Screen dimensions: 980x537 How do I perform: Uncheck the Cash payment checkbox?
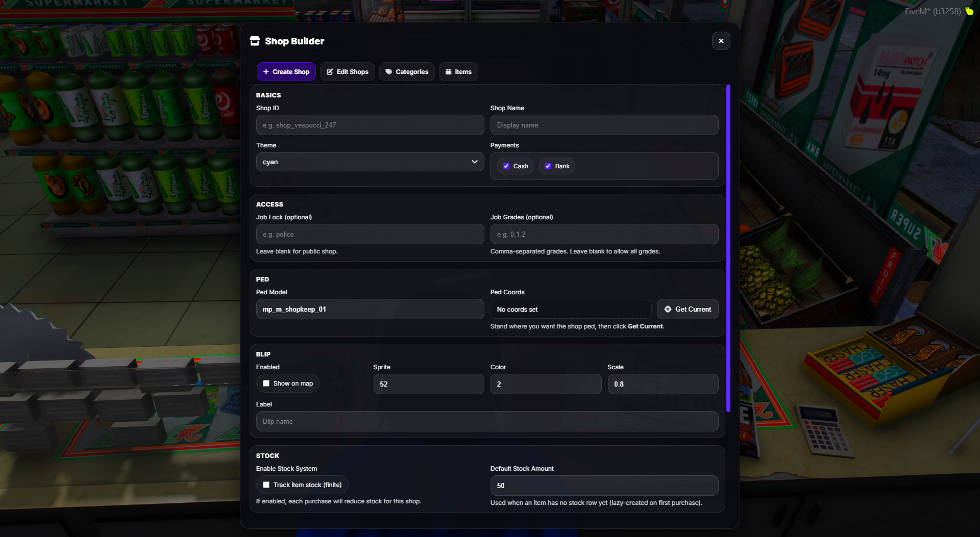tap(506, 166)
